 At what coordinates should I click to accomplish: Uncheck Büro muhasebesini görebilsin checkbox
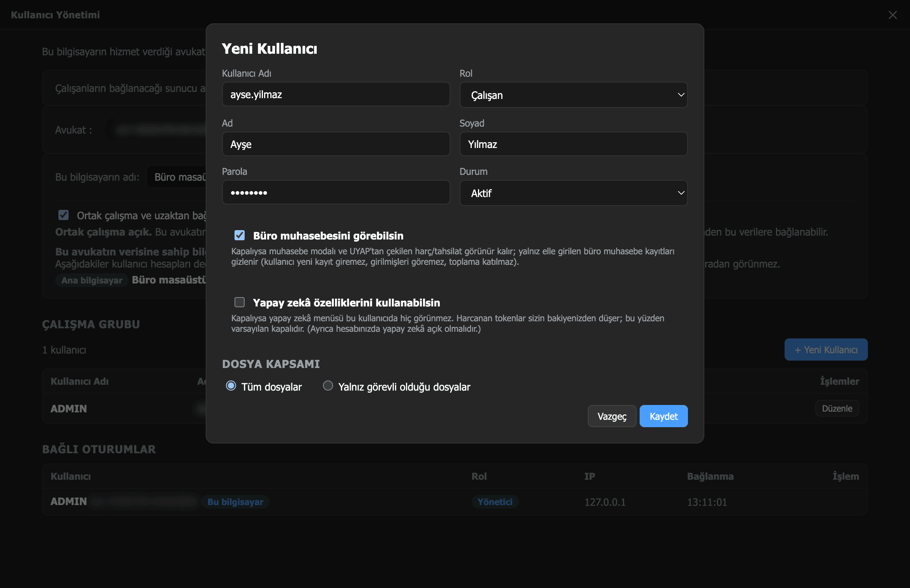[240, 235]
